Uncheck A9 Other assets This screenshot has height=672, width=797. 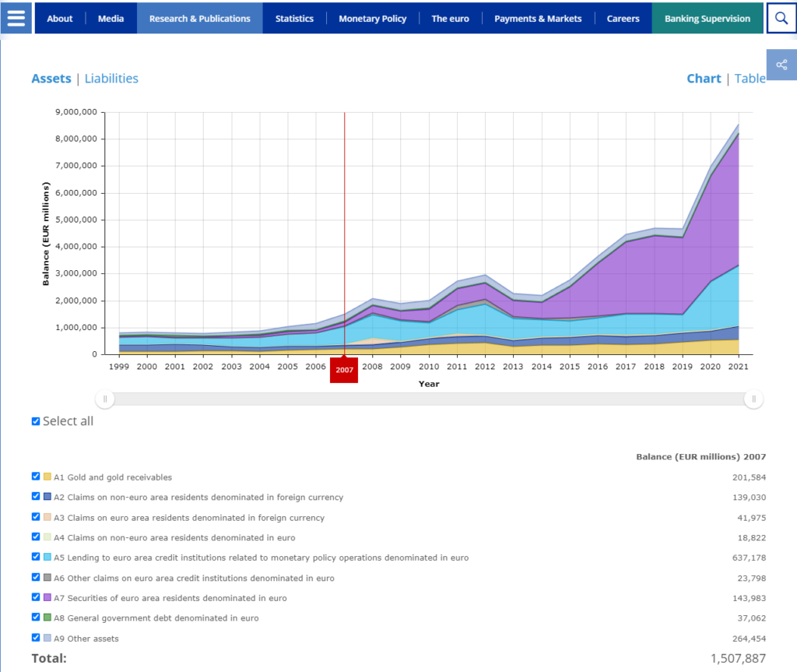pos(36,638)
